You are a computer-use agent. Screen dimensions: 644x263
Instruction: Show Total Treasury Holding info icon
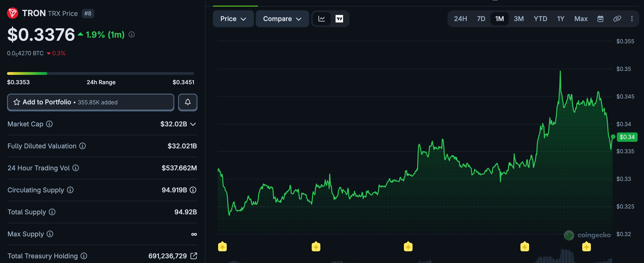[x=84, y=256]
